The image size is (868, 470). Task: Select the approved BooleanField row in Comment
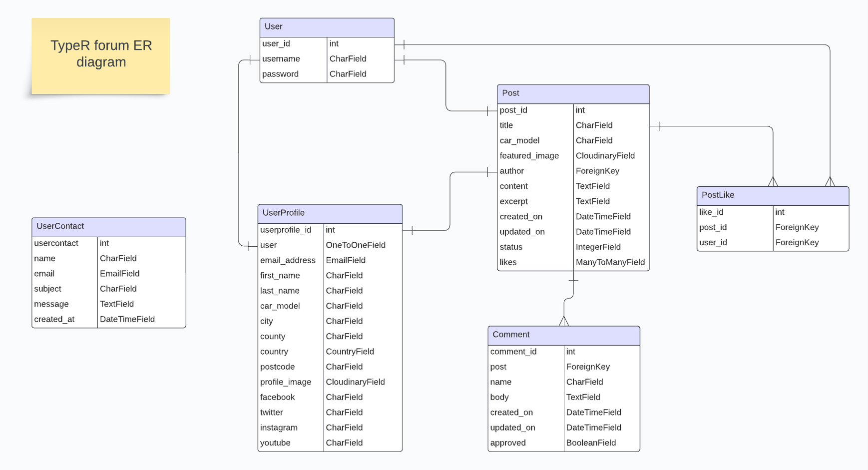pyautogui.click(x=563, y=443)
